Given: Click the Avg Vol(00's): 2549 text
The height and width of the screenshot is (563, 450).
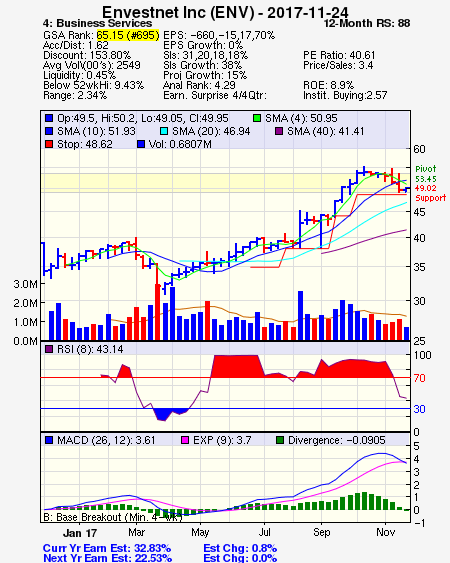Looking at the screenshot, I should pyautogui.click(x=92, y=65).
